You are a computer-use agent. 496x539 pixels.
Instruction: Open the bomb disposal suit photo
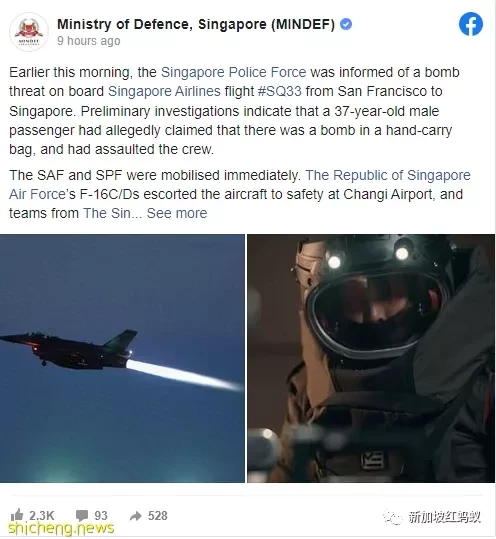371,358
